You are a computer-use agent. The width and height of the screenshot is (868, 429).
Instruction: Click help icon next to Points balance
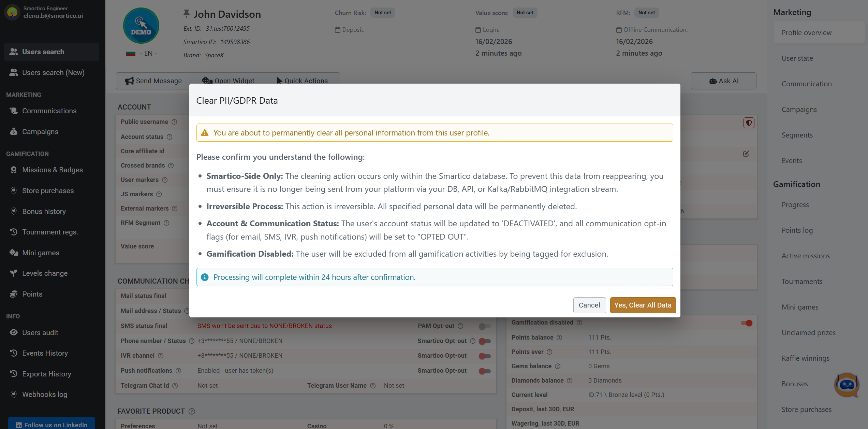559,338
